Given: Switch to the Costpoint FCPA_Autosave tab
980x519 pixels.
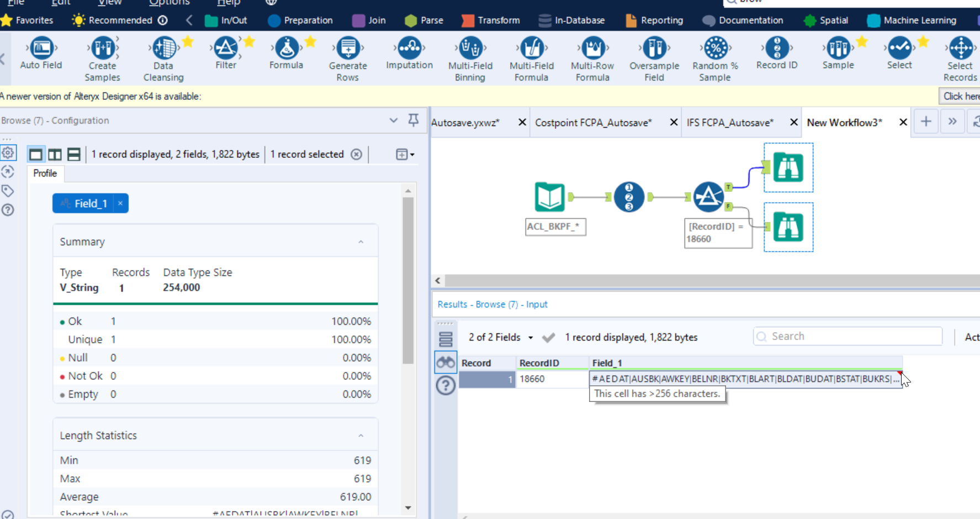Looking at the screenshot, I should (x=593, y=123).
